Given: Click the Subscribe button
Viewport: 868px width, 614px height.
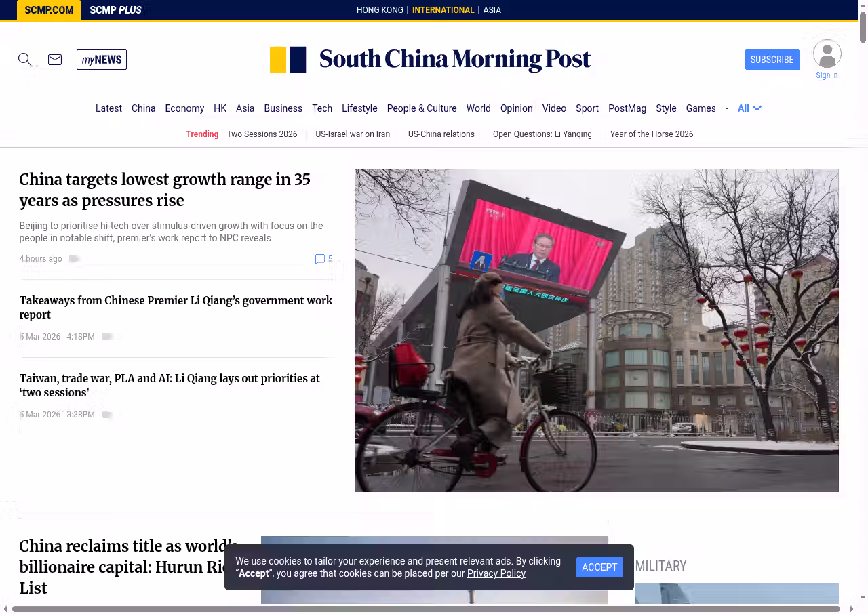Looking at the screenshot, I should 772,60.
